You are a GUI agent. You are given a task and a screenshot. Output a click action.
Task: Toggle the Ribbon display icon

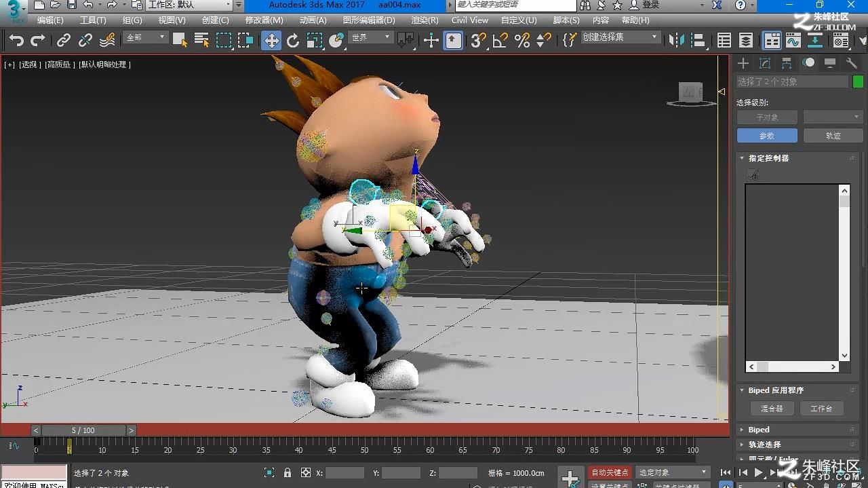click(x=772, y=41)
